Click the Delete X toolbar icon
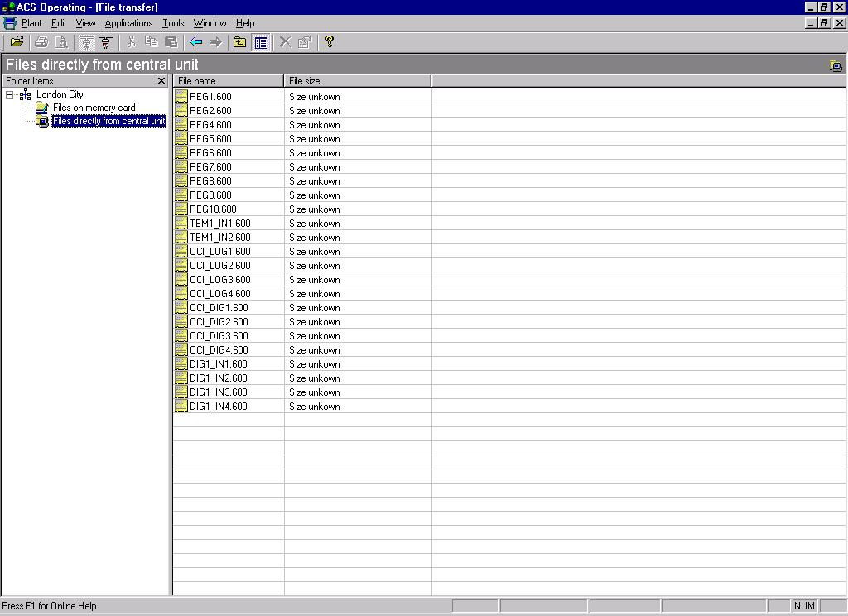Viewport: 848px width, 616px height. point(285,41)
